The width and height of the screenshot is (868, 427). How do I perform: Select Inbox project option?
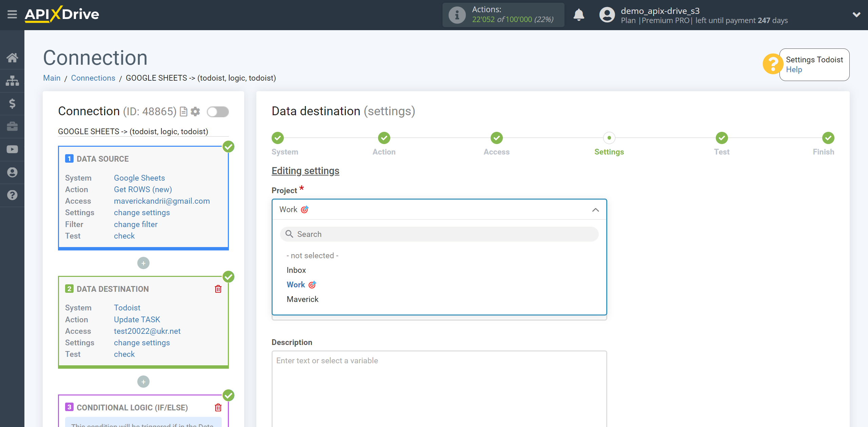click(296, 270)
